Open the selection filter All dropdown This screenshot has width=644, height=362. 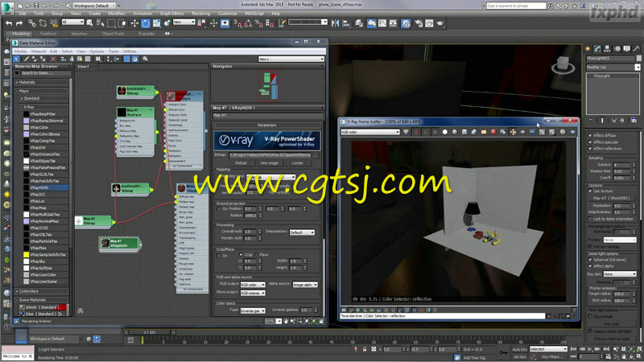pyautogui.click(x=72, y=23)
